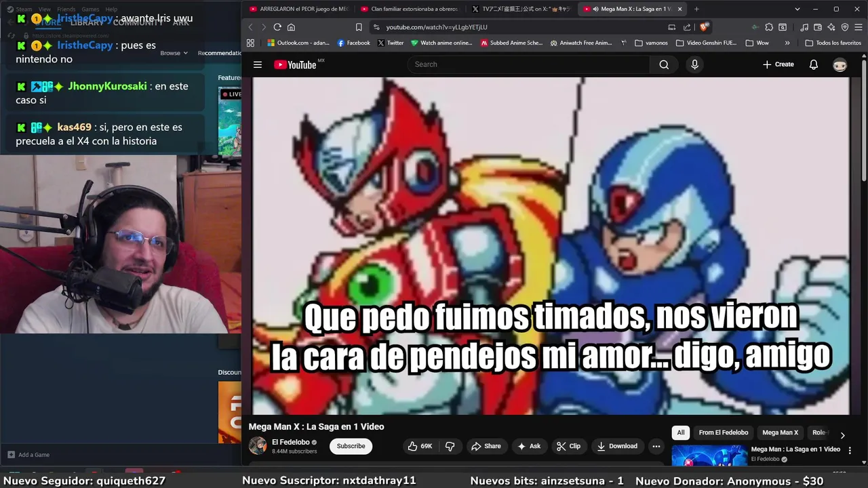
Task: Open the vamonos bookmarks folder
Action: click(652, 43)
